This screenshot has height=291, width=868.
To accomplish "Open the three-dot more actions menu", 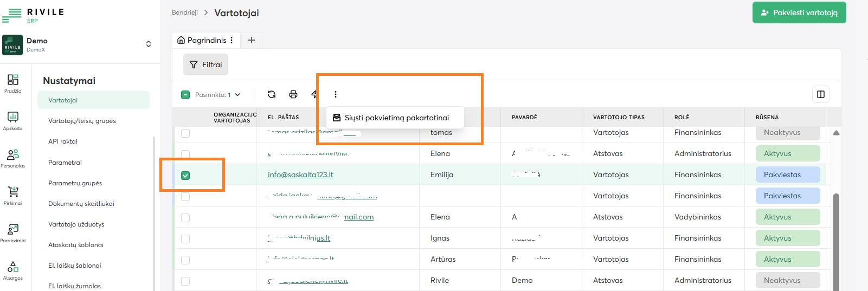I will [x=336, y=94].
